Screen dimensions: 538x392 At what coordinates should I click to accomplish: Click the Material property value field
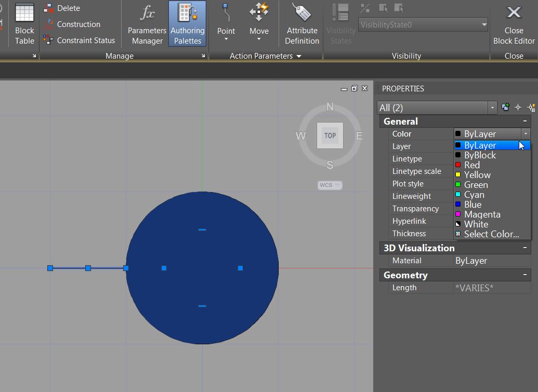point(491,261)
